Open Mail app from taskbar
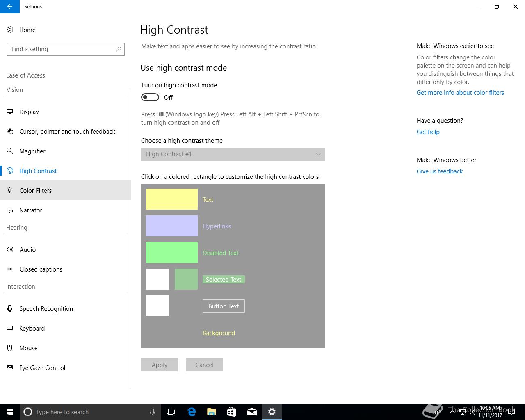 click(251, 412)
